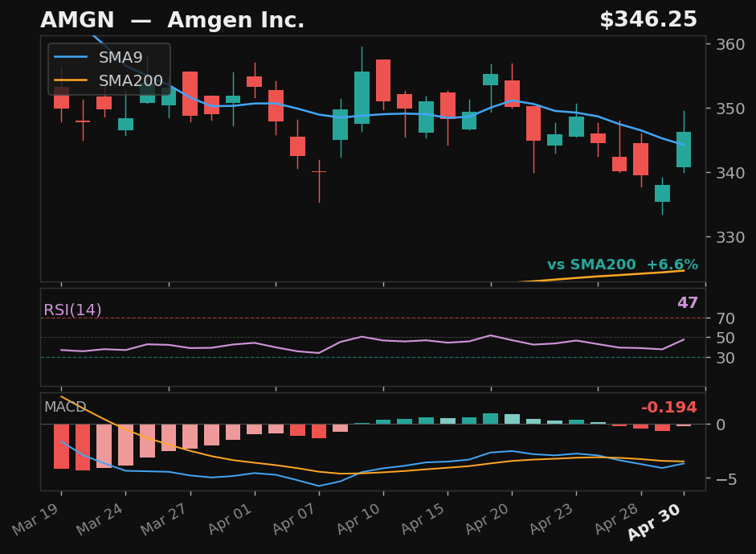
Task: Click the RSI 70 axis label
Action: click(x=725, y=318)
